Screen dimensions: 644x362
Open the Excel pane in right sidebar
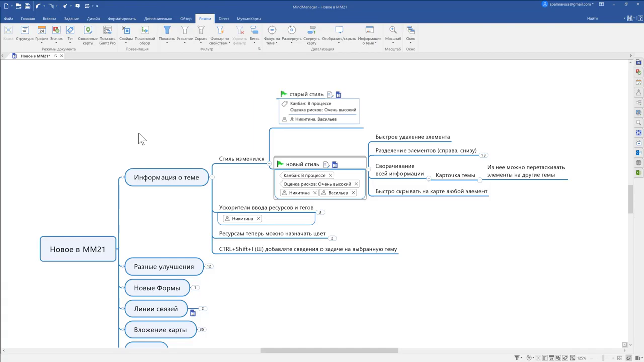[x=639, y=173]
